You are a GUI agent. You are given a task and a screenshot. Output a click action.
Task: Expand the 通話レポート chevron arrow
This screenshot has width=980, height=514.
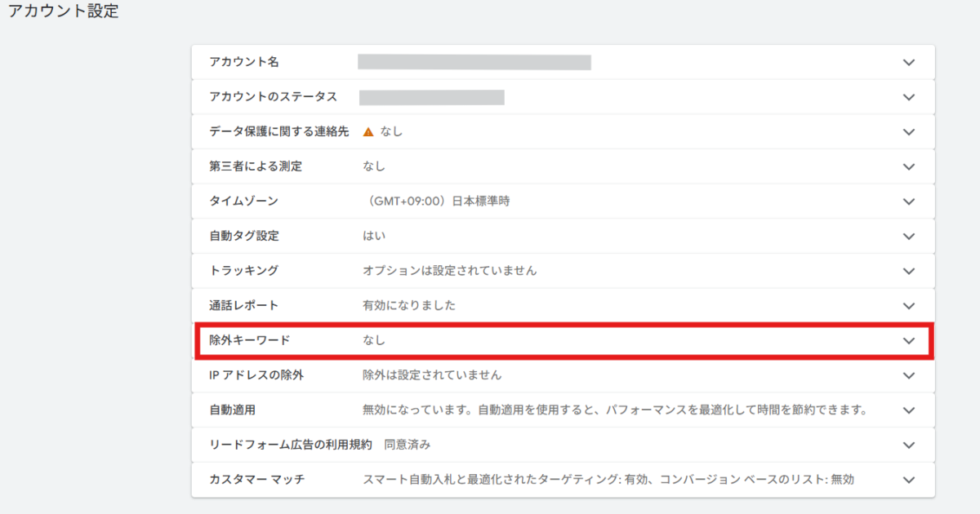pos(909,306)
